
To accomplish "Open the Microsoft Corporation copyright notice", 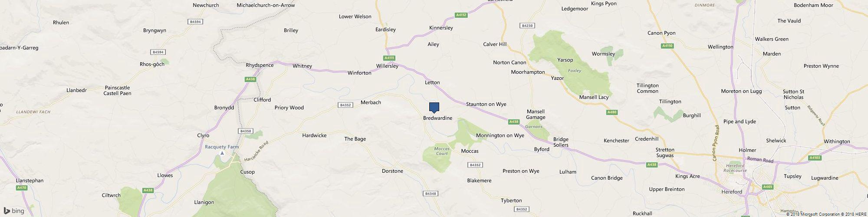I will 813,214.
